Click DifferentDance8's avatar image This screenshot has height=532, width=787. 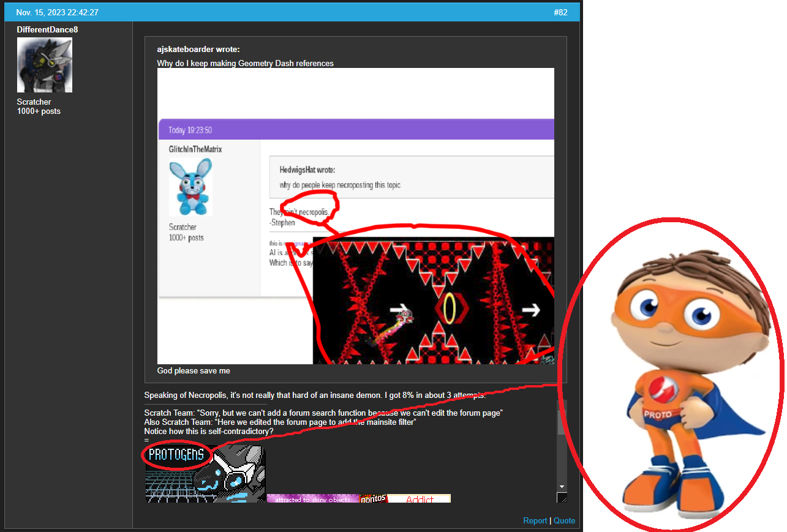point(44,64)
